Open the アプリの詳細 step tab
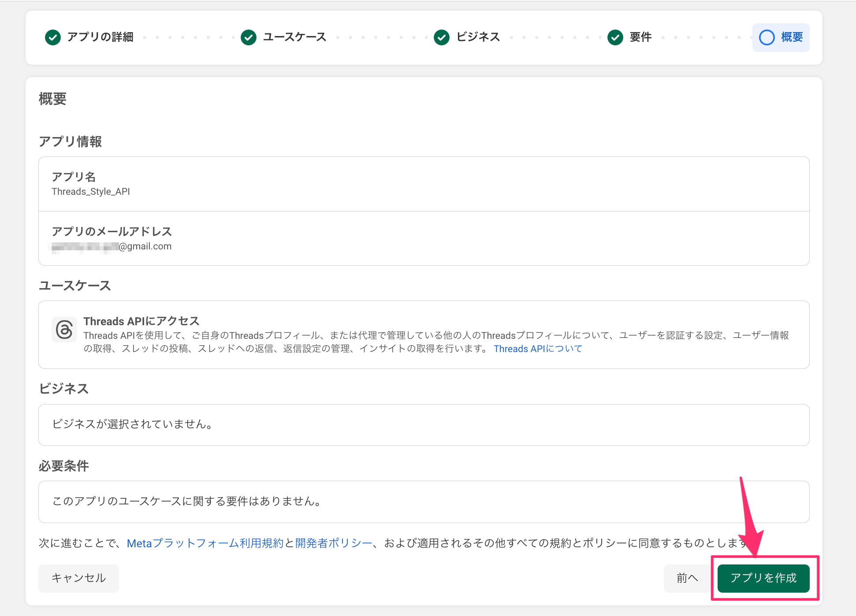 click(100, 37)
